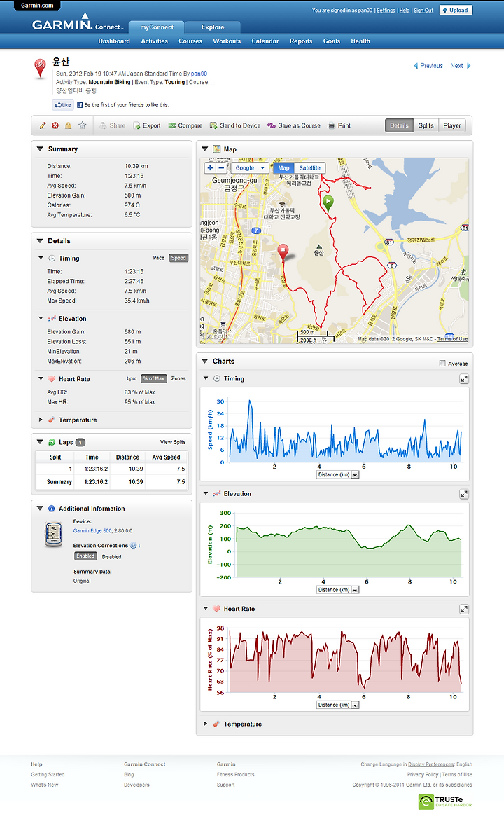The image size is (504, 826).
Task: Toggle the Average checkbox in Charts
Action: [442, 364]
